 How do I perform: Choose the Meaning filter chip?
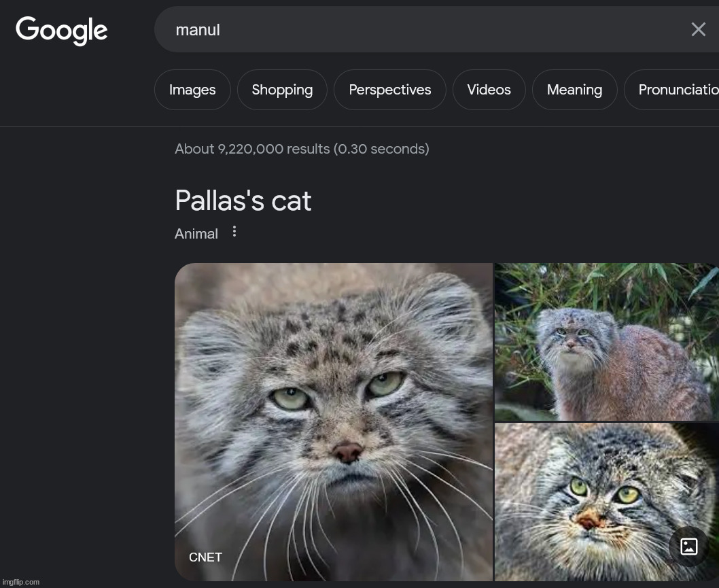pos(574,90)
